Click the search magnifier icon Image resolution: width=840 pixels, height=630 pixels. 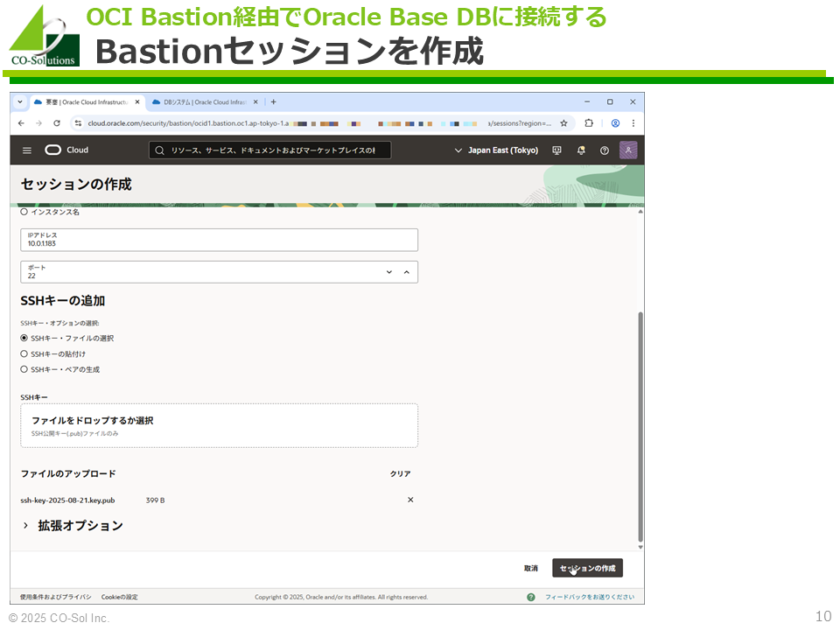(159, 150)
